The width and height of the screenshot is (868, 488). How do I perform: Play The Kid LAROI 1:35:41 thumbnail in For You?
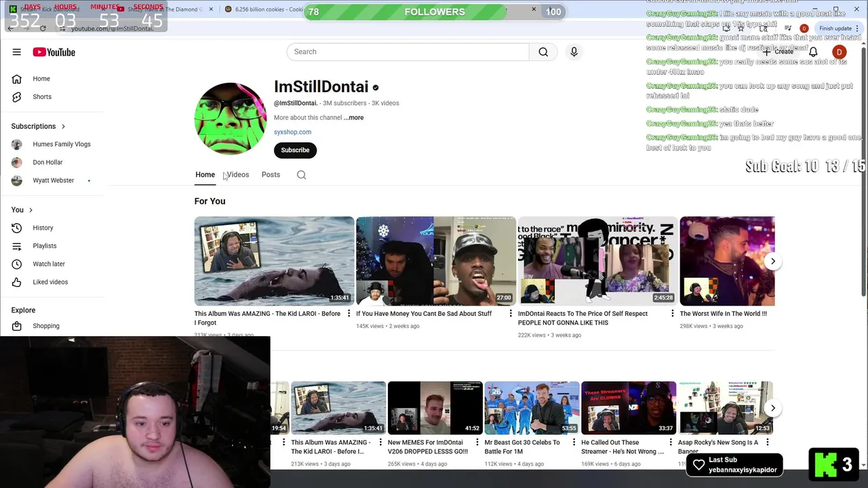274,261
